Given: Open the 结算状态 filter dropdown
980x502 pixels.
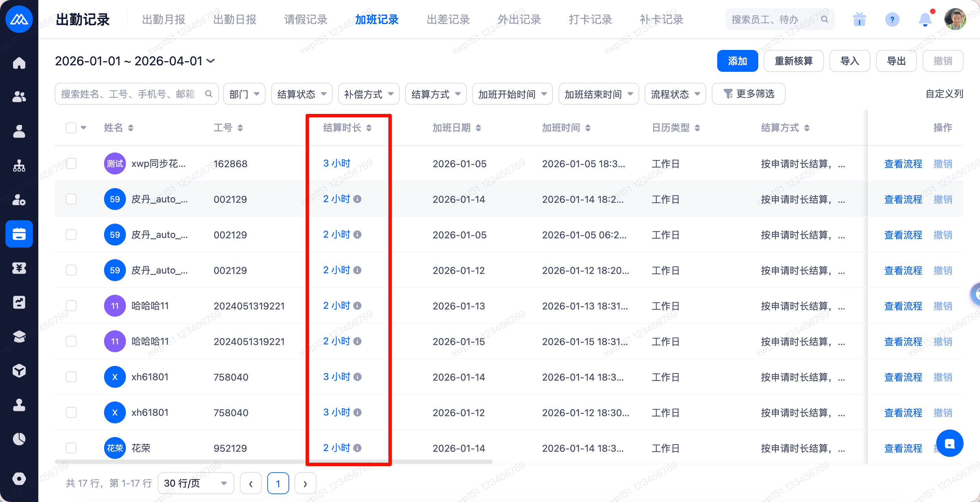Looking at the screenshot, I should click(301, 94).
